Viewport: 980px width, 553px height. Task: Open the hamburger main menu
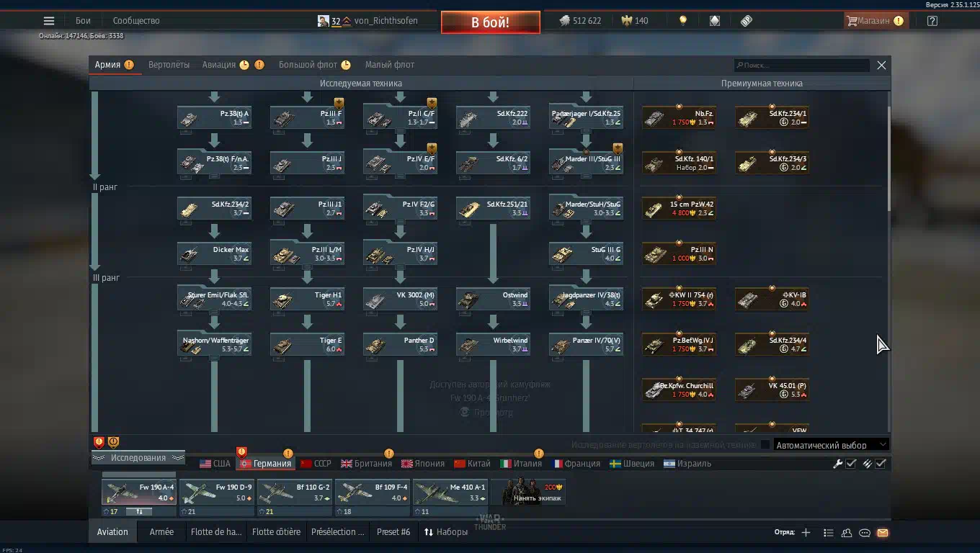pos(48,21)
